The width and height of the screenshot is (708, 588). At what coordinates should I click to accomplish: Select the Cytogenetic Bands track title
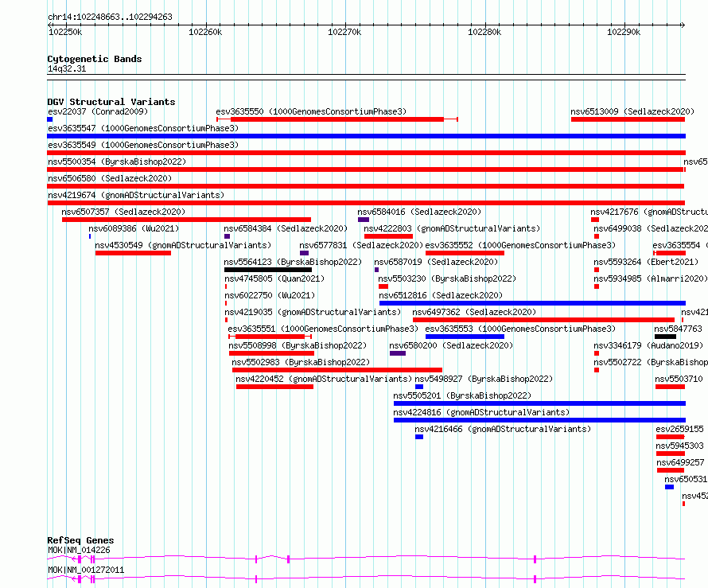pyautogui.click(x=95, y=59)
